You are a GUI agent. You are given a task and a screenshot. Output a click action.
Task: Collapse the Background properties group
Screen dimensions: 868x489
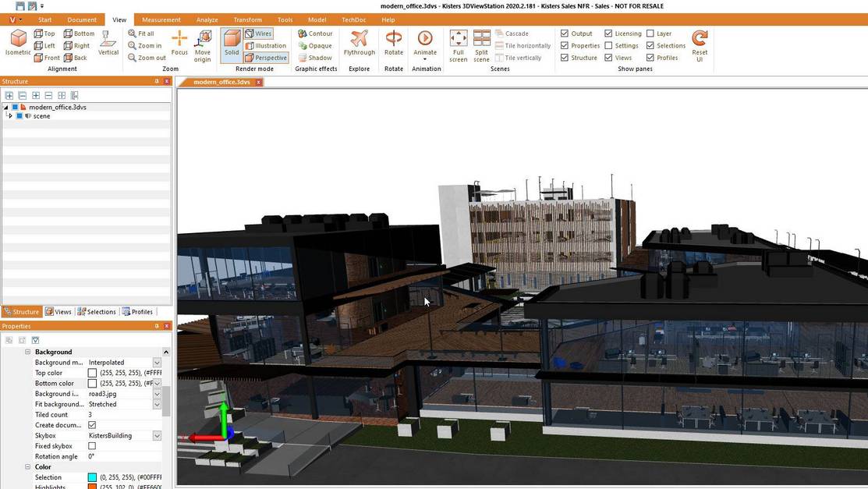(x=27, y=352)
